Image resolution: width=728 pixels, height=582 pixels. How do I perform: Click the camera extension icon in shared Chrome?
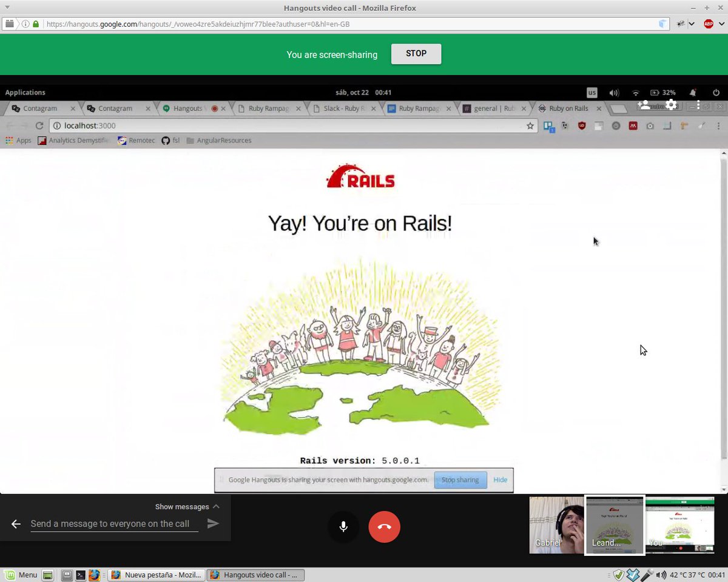click(x=650, y=126)
